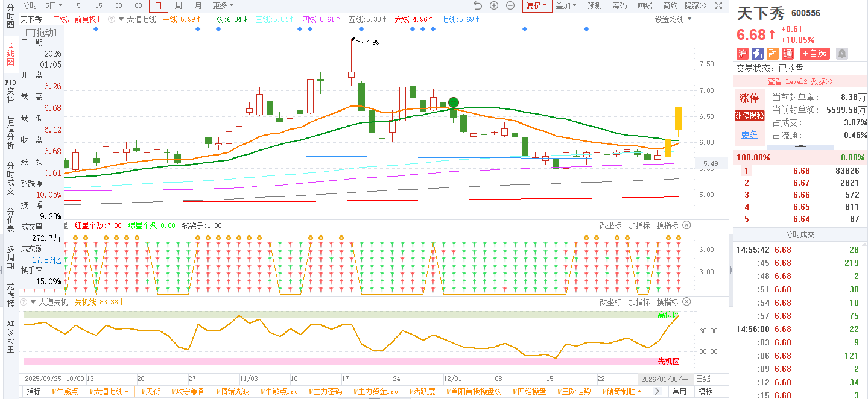The width and height of the screenshot is (868, 399).
Task: Close the 大道七线 sub-indicator panel
Action: click(x=686, y=225)
